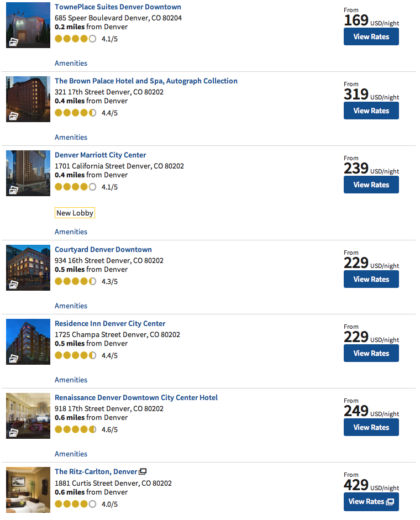
Task: Show Amenities under Residence Inn Denver City Center
Action: tap(71, 380)
